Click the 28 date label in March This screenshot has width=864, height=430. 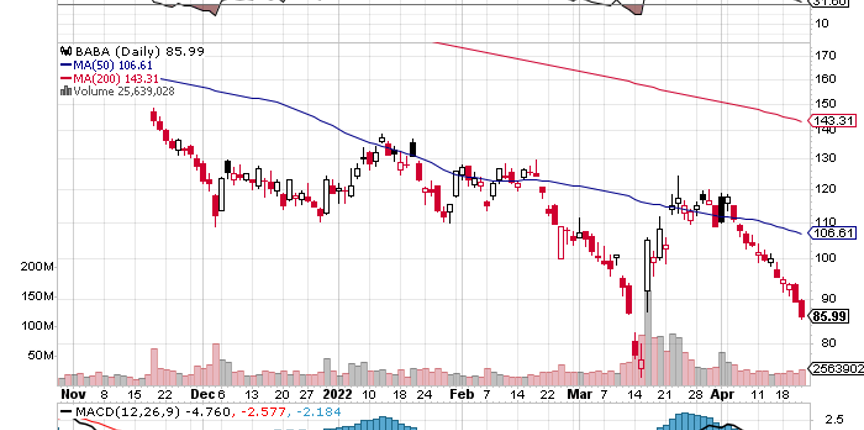[696, 395]
